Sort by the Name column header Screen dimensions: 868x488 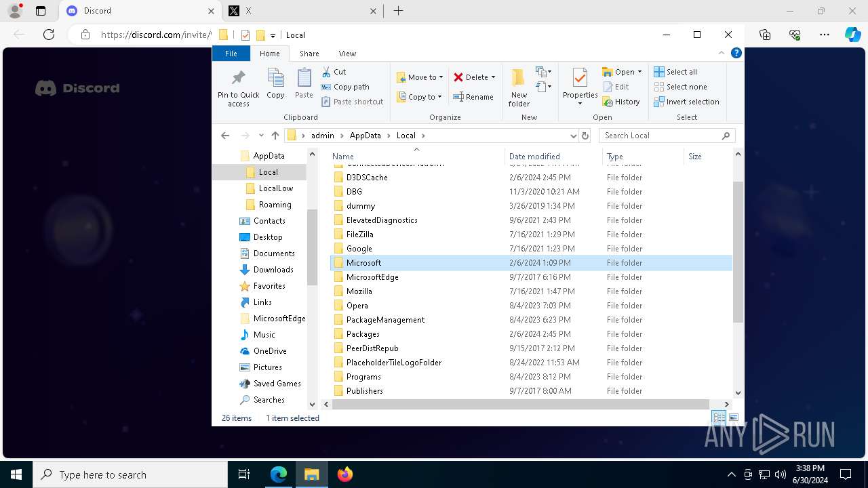(x=416, y=157)
